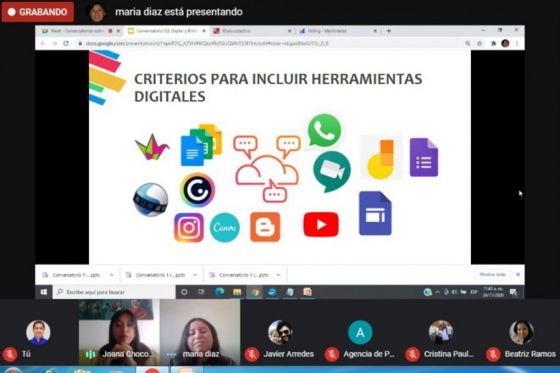Click Cristina Paul... muted microphone icon
Screen dimensions: 560x373
pyautogui.click(x=412, y=354)
